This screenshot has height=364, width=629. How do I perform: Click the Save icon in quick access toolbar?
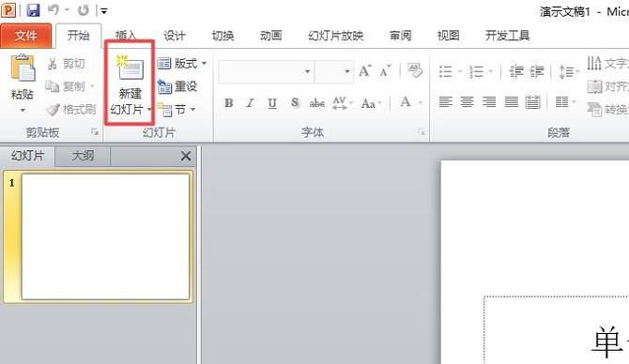coord(33,10)
